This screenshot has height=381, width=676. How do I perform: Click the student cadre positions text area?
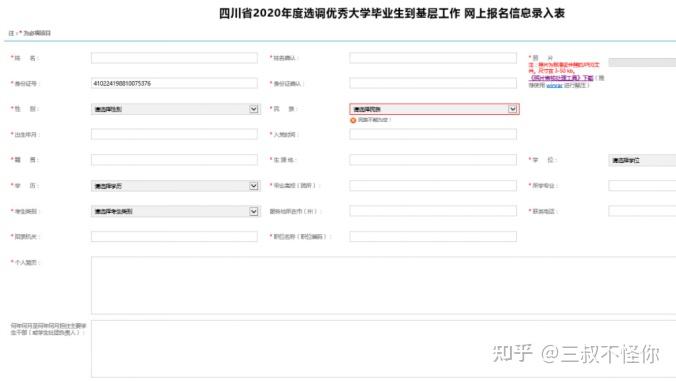click(x=383, y=349)
